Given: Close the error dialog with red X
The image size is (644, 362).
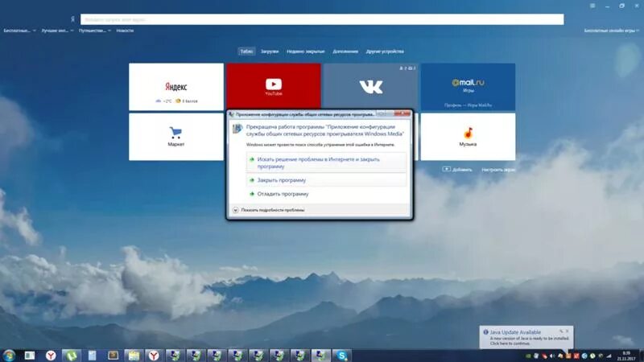Looking at the screenshot, I should click(x=402, y=113).
